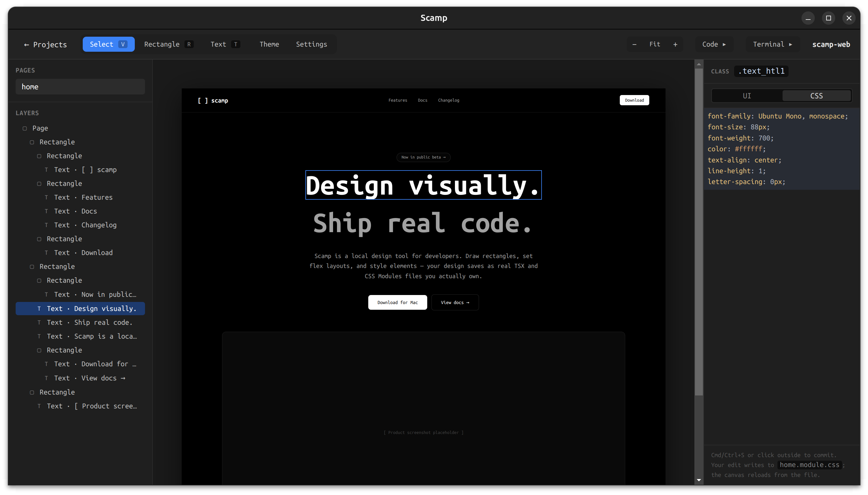This screenshot has height=495, width=868.
Task: Click the Settings toolbar button
Action: click(311, 44)
